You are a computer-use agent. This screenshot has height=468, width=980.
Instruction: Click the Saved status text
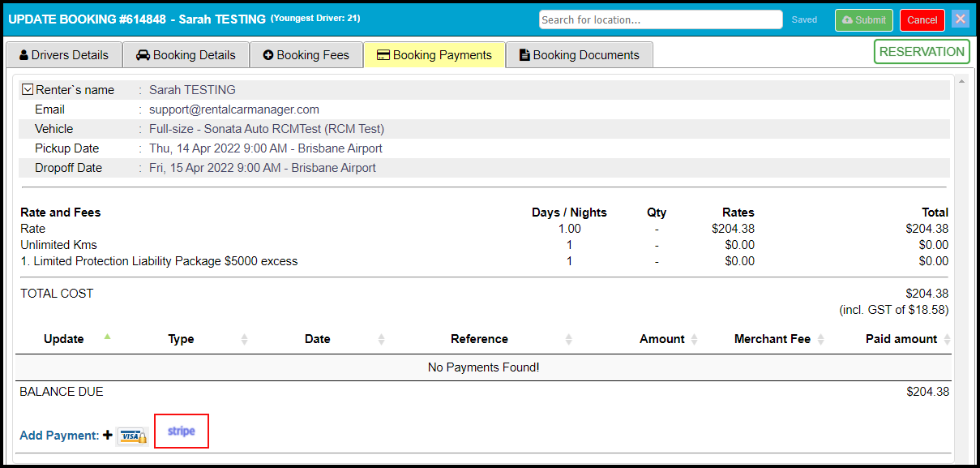805,20
